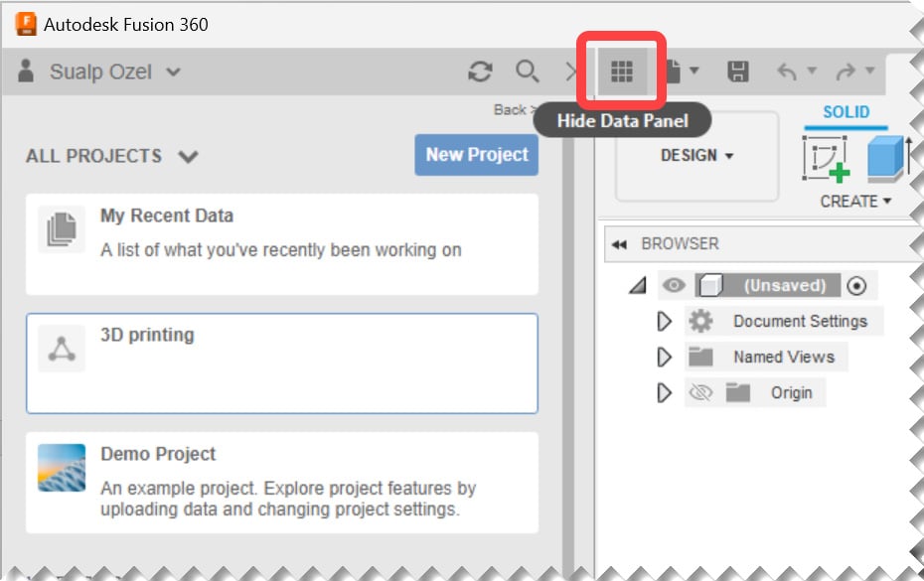This screenshot has width=924, height=581.
Task: Refresh the data panel with the sync icon
Action: coord(480,72)
